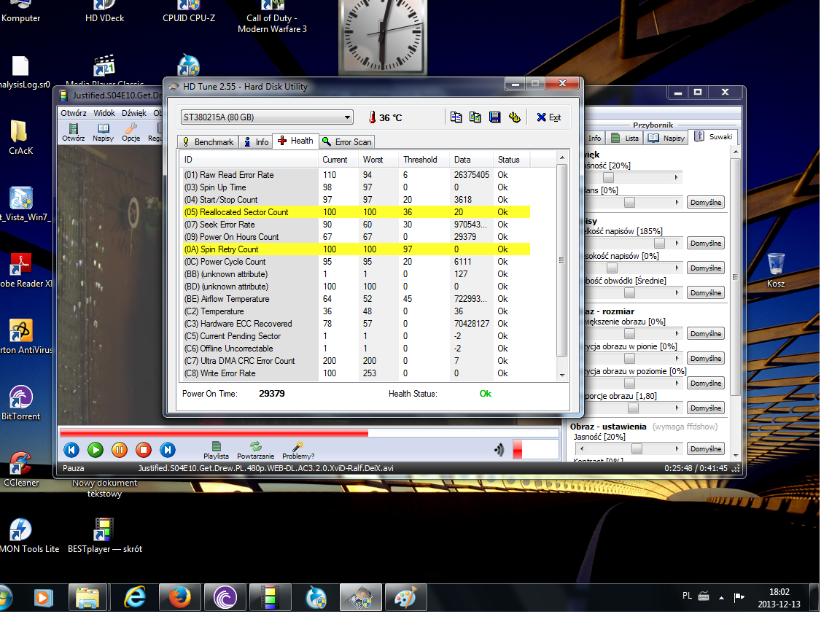This screenshot has width=840, height=630.
Task: Open the CCleaner desktop icon
Action: pos(20,470)
